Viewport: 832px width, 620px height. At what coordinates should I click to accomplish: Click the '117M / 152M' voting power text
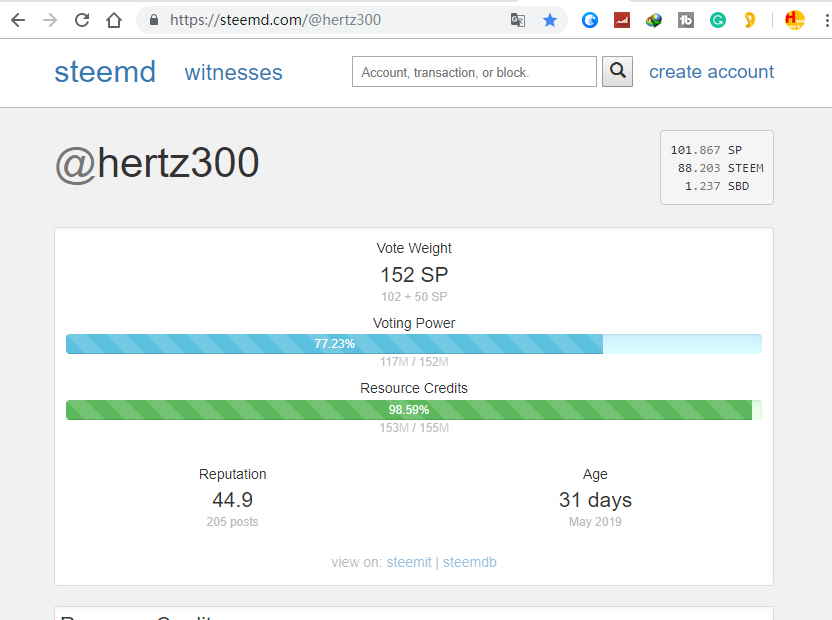tap(414, 362)
